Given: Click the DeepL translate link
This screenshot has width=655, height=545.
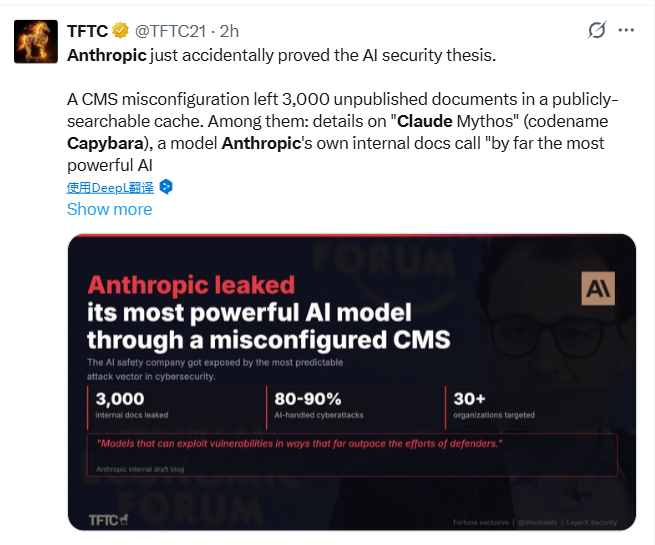Looking at the screenshot, I should point(110,187).
